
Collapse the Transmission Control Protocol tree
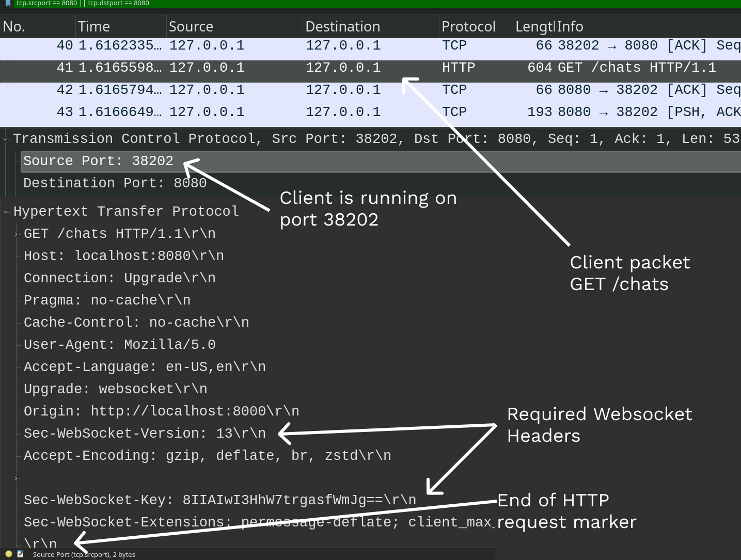click(x=6, y=139)
